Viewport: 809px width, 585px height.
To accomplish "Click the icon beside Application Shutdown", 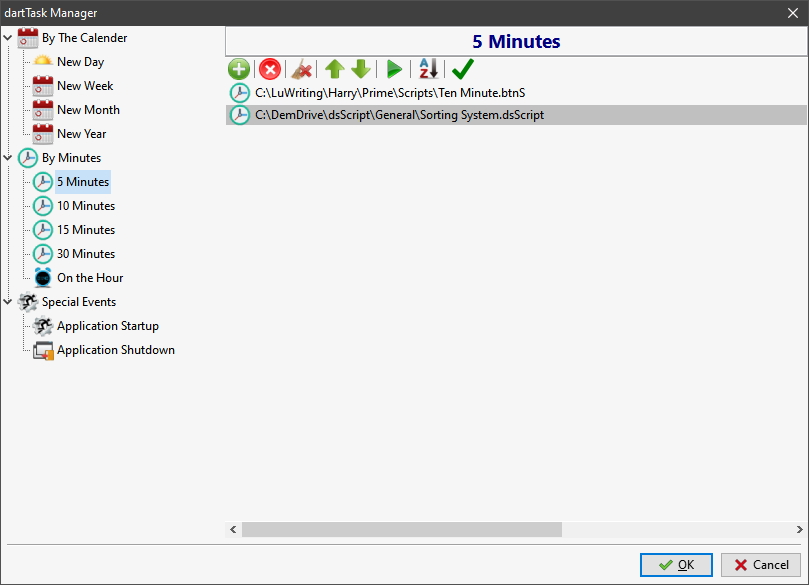I will pyautogui.click(x=43, y=350).
